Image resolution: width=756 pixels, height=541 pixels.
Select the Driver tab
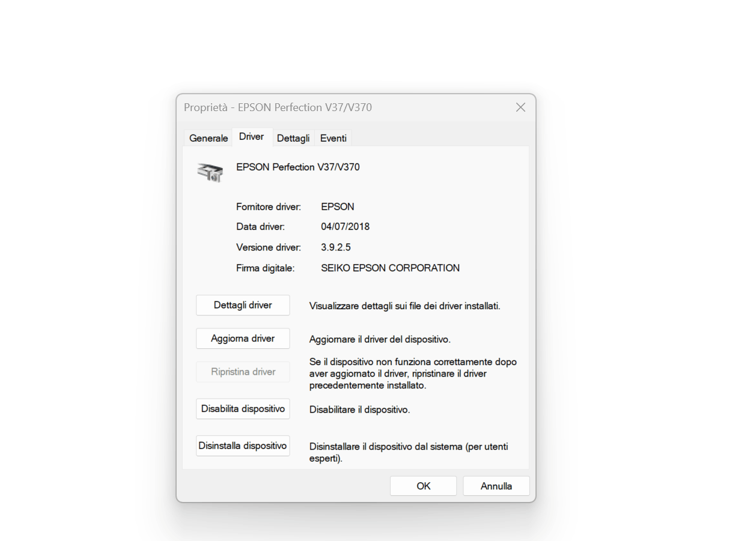tap(251, 137)
